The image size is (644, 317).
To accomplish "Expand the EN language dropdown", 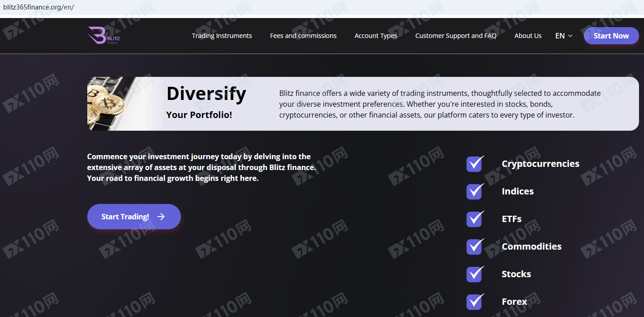I will (x=563, y=36).
